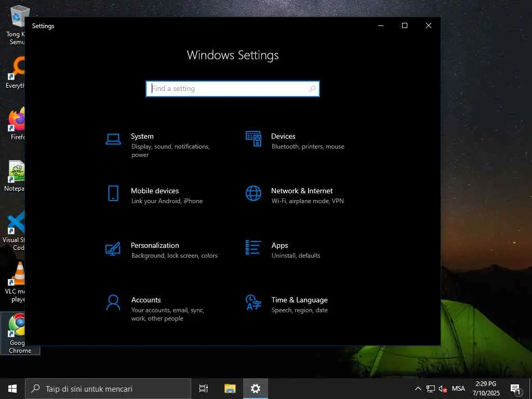The width and height of the screenshot is (532, 399).
Task: Click the Windows Start button
Action: (x=12, y=389)
